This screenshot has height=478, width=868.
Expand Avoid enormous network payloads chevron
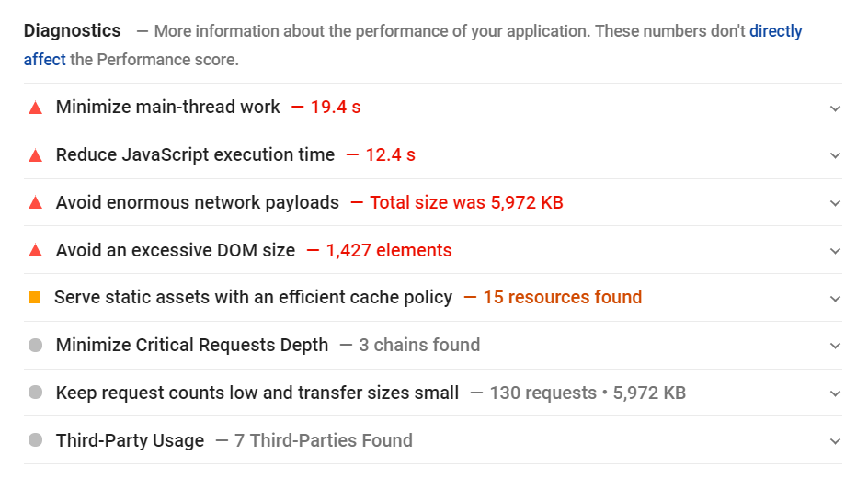835,203
